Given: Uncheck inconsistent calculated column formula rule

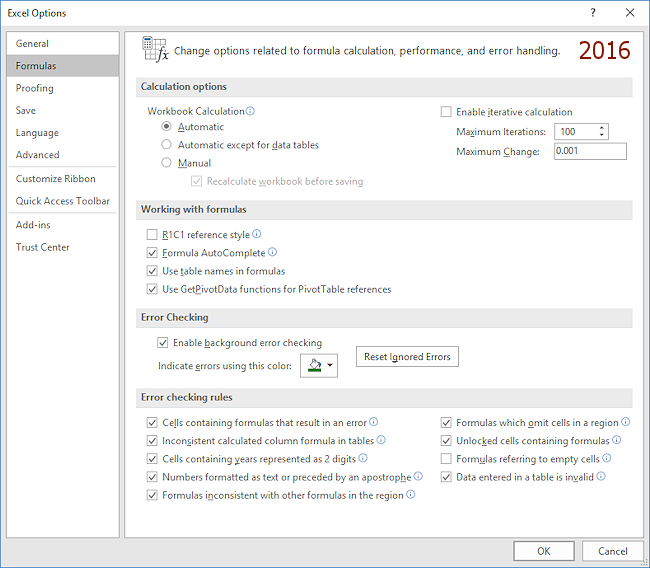Looking at the screenshot, I should [152, 441].
